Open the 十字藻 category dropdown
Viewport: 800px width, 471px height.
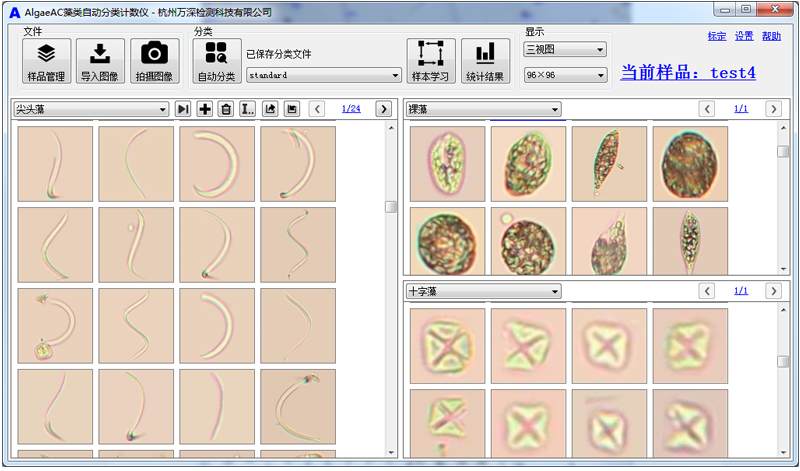click(483, 291)
